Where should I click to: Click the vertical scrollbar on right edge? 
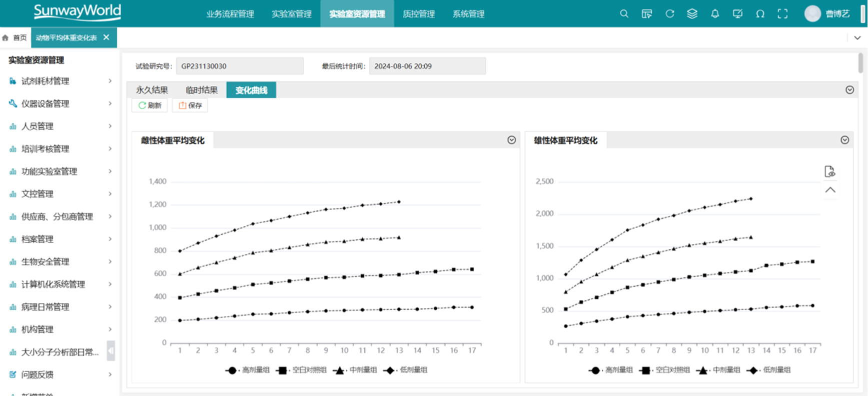[860, 63]
